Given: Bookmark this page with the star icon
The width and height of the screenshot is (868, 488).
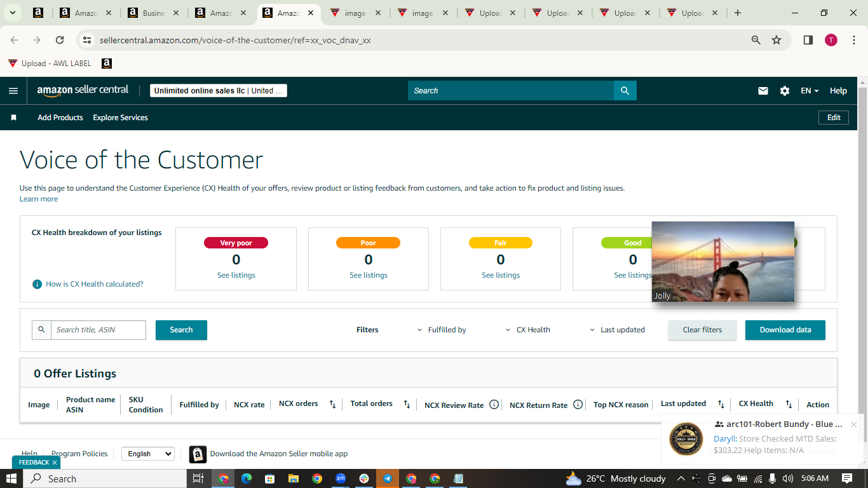Looking at the screenshot, I should [x=776, y=40].
